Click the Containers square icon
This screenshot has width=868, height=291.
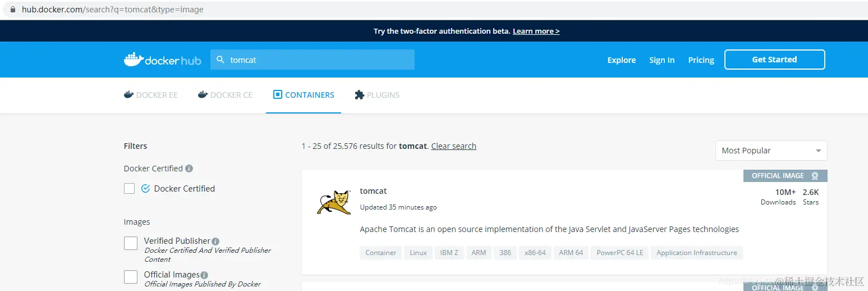[277, 94]
